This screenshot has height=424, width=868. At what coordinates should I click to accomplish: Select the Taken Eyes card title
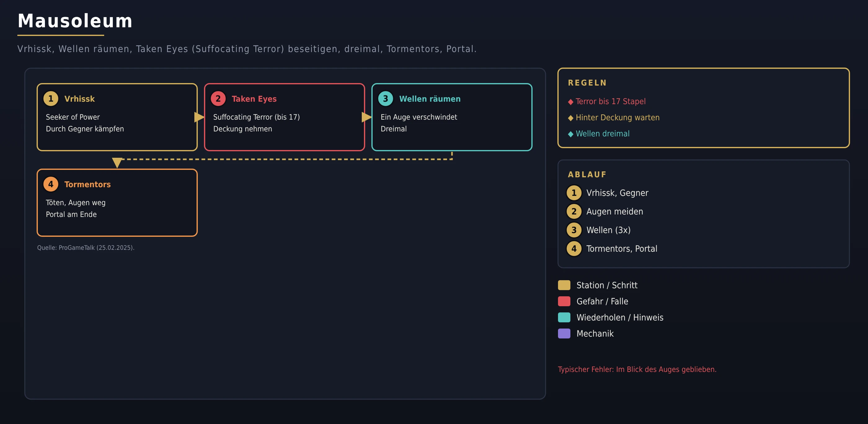click(254, 99)
